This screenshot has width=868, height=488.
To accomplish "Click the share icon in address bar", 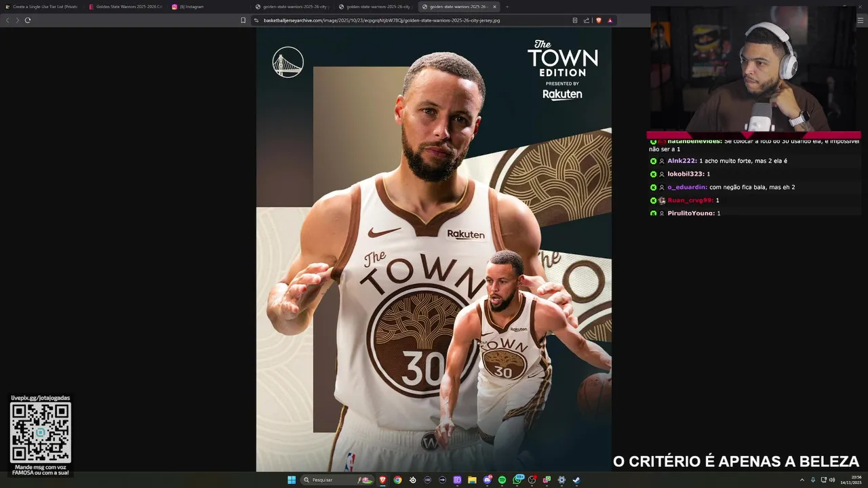I will [x=587, y=20].
